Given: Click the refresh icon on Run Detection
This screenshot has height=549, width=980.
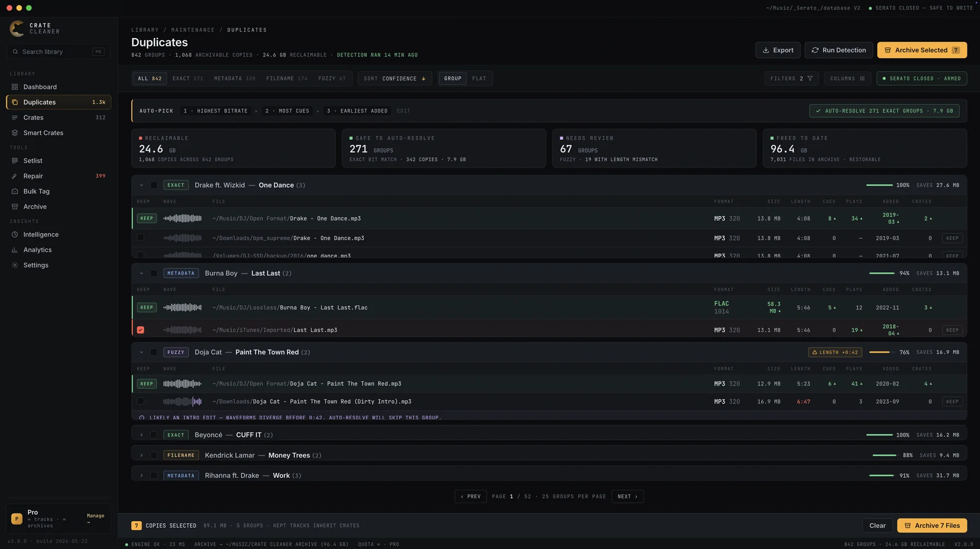Looking at the screenshot, I should click(x=815, y=50).
